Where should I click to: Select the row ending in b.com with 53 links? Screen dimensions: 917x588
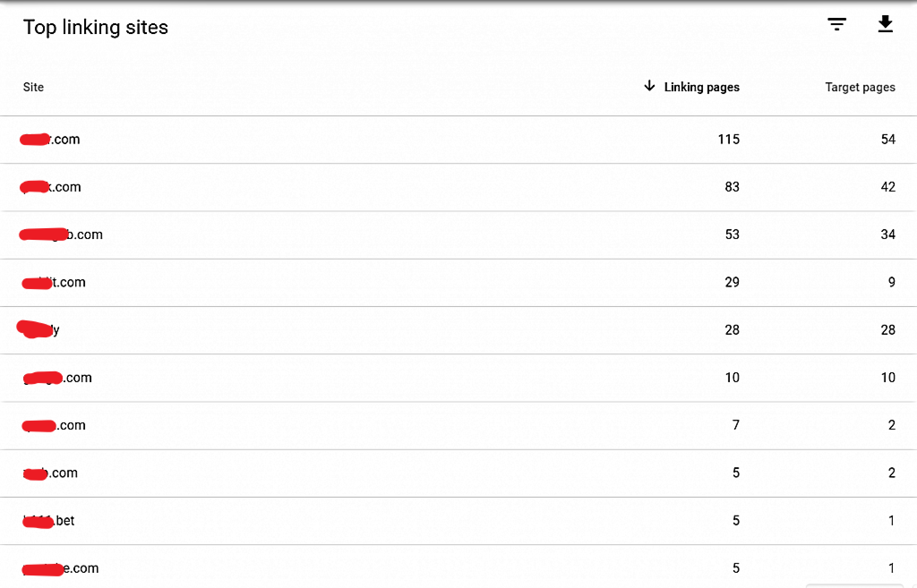tap(458, 235)
